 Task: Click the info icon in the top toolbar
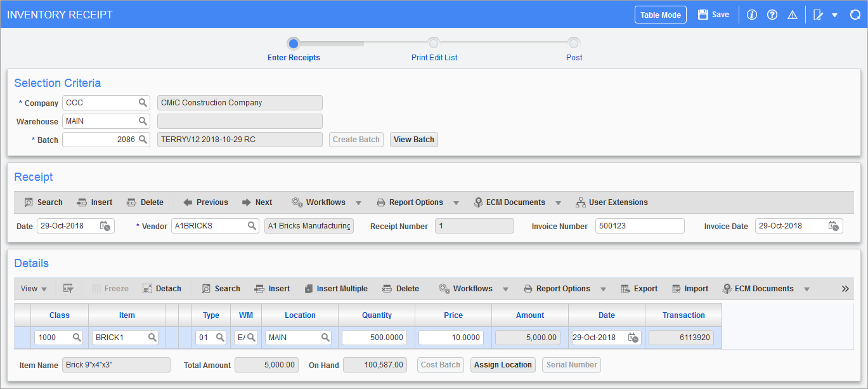(x=751, y=14)
